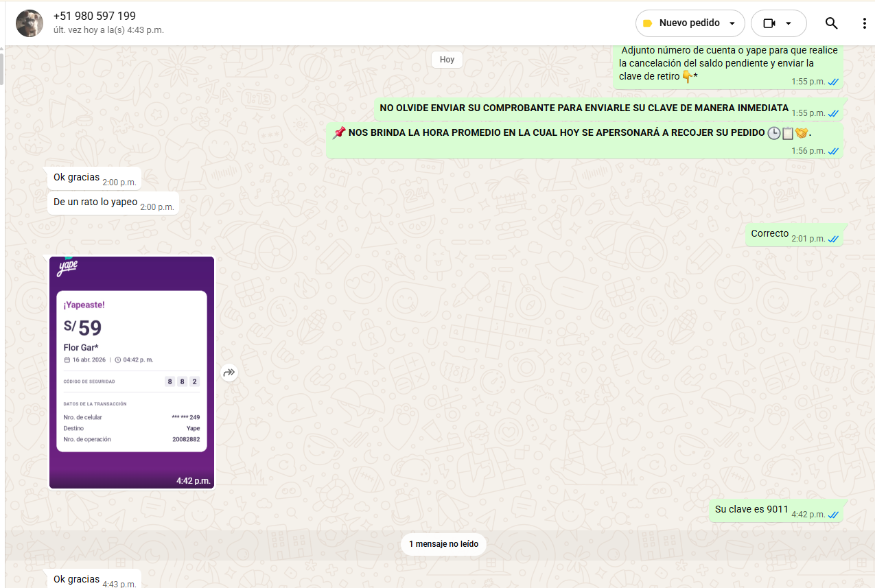
Task: Click the video call camera icon
Action: (x=769, y=23)
